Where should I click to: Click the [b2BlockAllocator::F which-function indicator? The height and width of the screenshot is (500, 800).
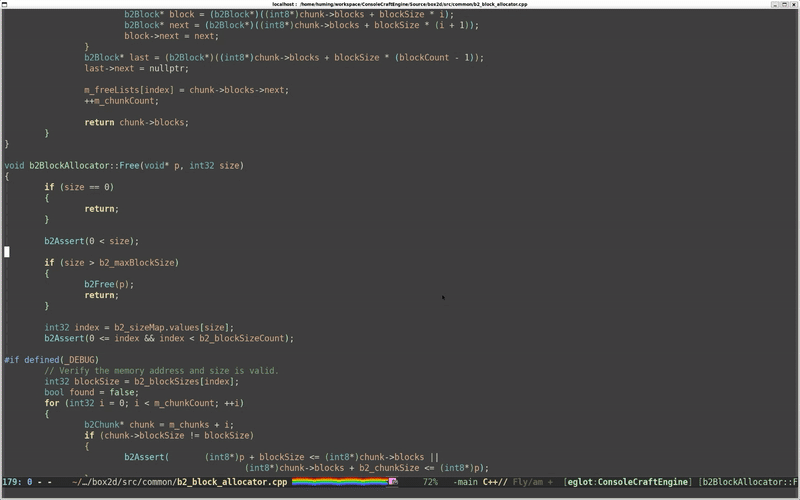click(x=747, y=482)
